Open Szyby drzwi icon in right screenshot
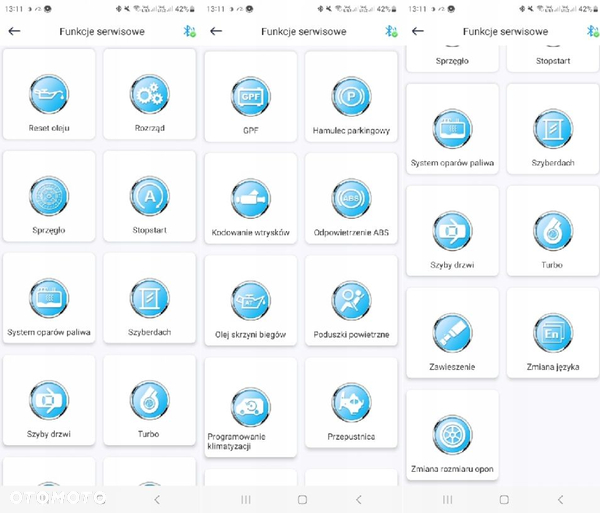Screen dimensions: 600x513 452,231
